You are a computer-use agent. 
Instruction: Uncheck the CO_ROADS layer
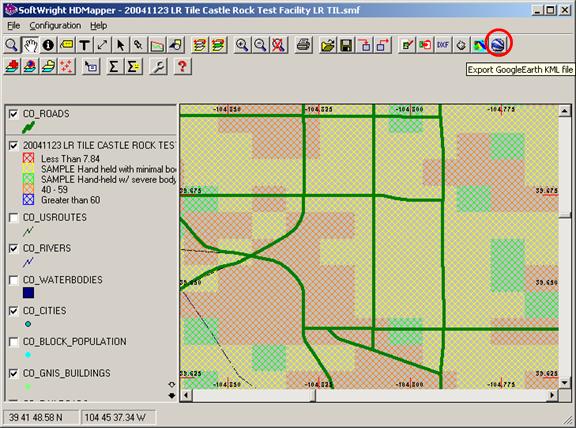[13, 114]
